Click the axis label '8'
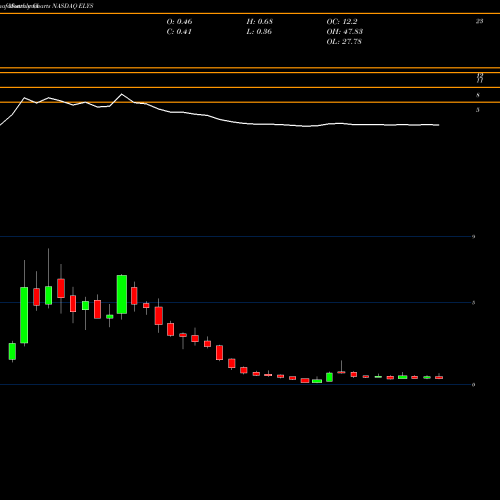The width and height of the screenshot is (500, 500). 478,95
